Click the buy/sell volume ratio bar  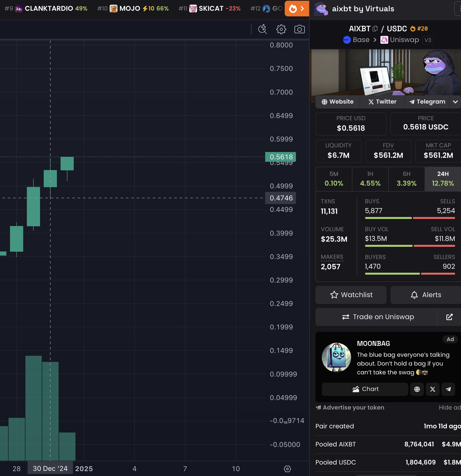410,246
